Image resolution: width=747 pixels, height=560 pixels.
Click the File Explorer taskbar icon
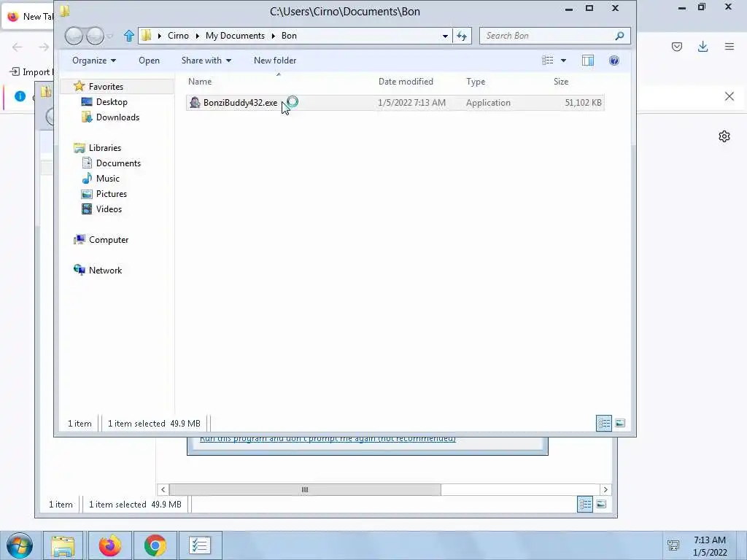point(63,545)
